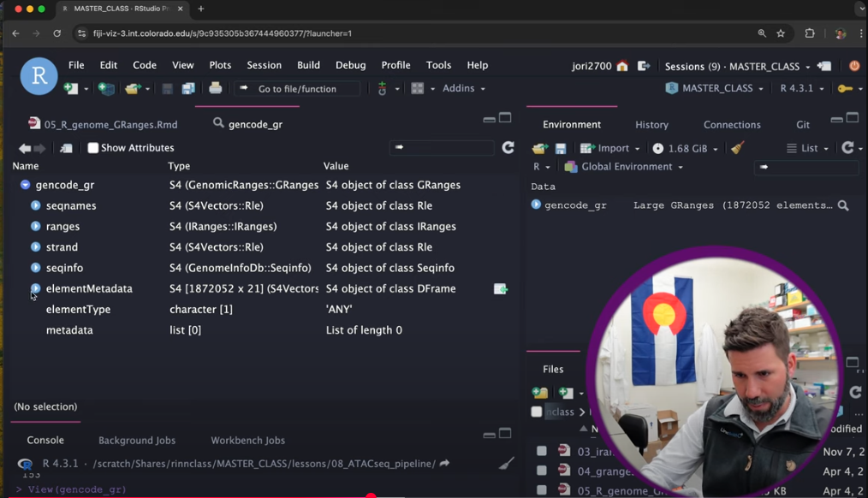Click magnifier icon next to gencode_gr data
Viewport: 868px width, 498px height.
coord(843,206)
